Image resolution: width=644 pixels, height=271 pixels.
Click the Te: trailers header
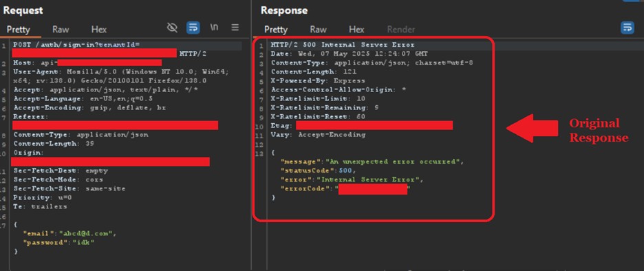click(x=40, y=206)
